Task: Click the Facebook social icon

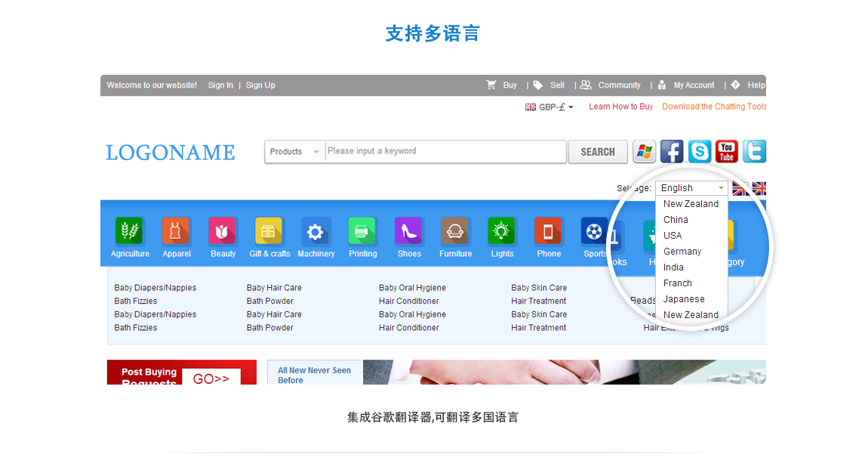Action: coord(672,151)
